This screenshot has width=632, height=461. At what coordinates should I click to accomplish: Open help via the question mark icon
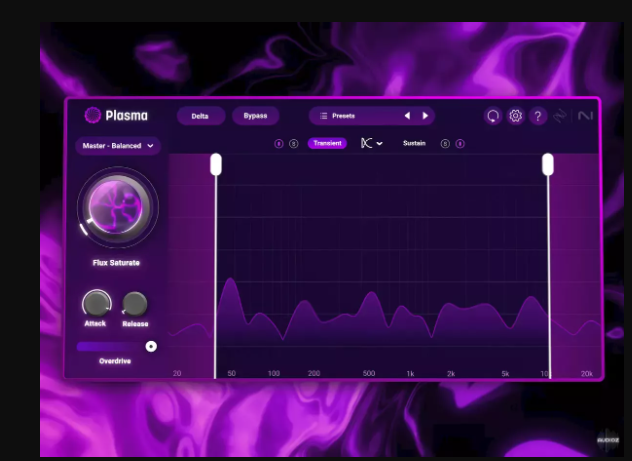coord(538,116)
